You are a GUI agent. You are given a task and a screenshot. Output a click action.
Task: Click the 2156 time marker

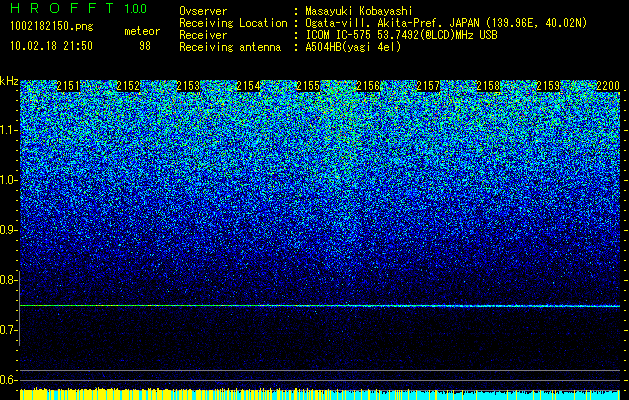coord(368,86)
